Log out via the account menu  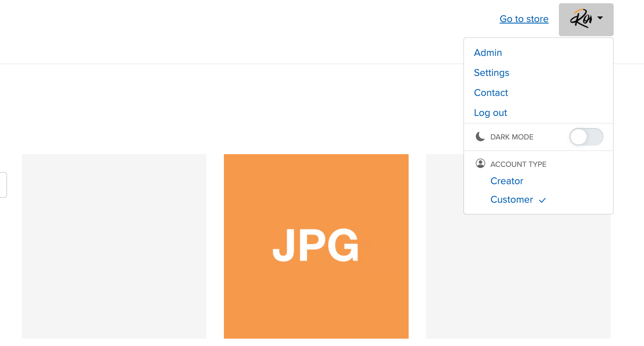[x=490, y=113]
